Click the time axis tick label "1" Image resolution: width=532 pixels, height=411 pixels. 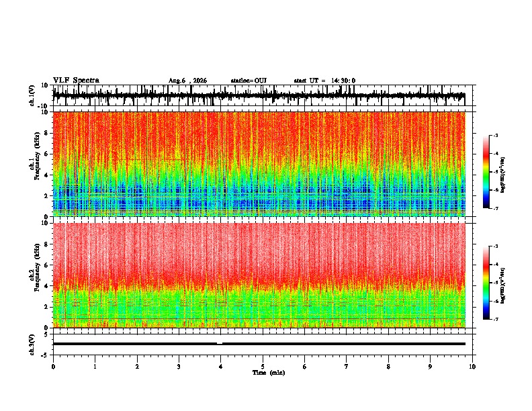click(95, 367)
